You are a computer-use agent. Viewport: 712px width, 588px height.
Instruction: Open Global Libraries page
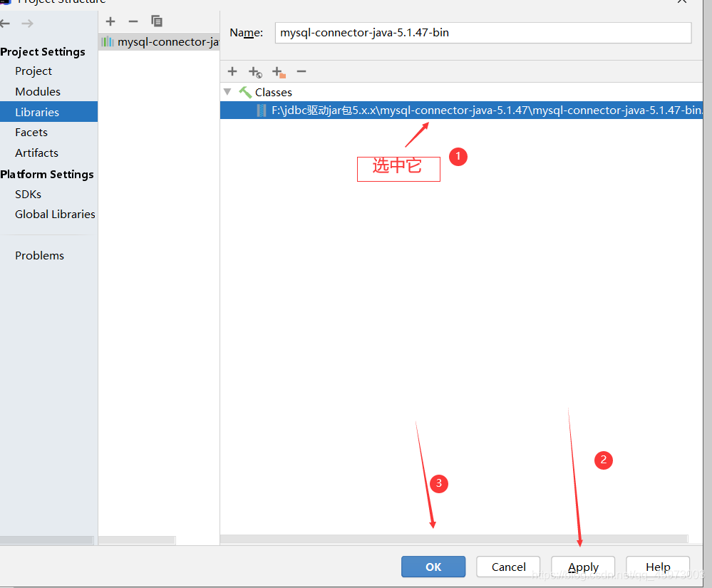click(x=55, y=215)
